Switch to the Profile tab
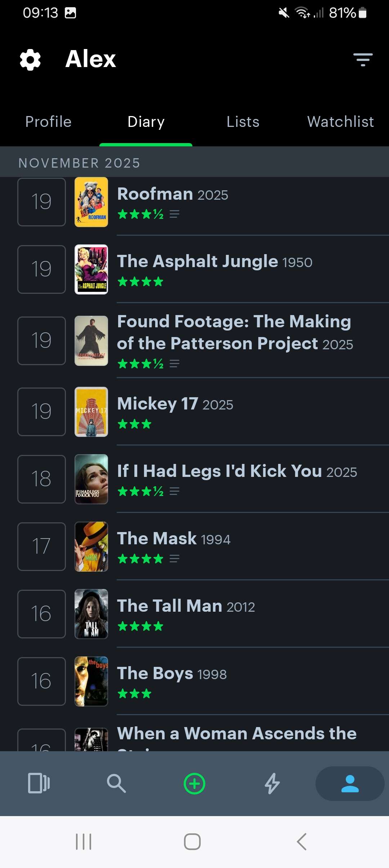This screenshot has height=868, width=389. (x=49, y=122)
